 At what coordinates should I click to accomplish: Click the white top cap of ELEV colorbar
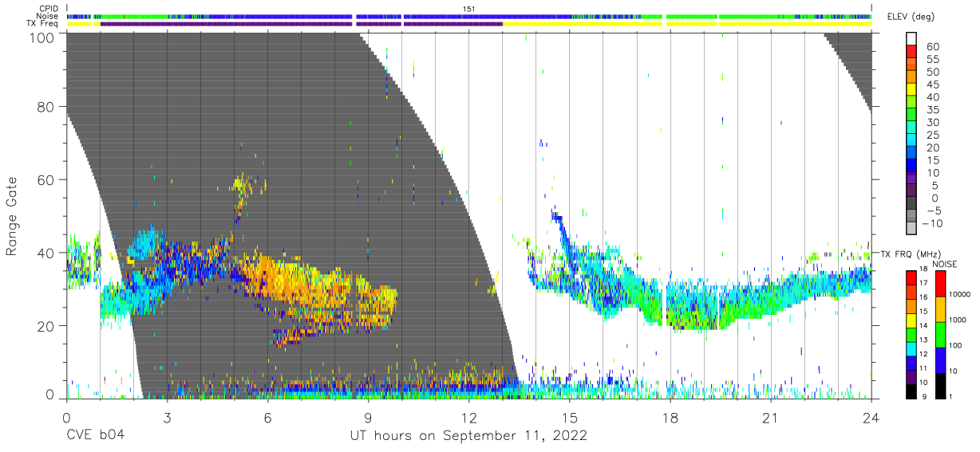coord(911,38)
